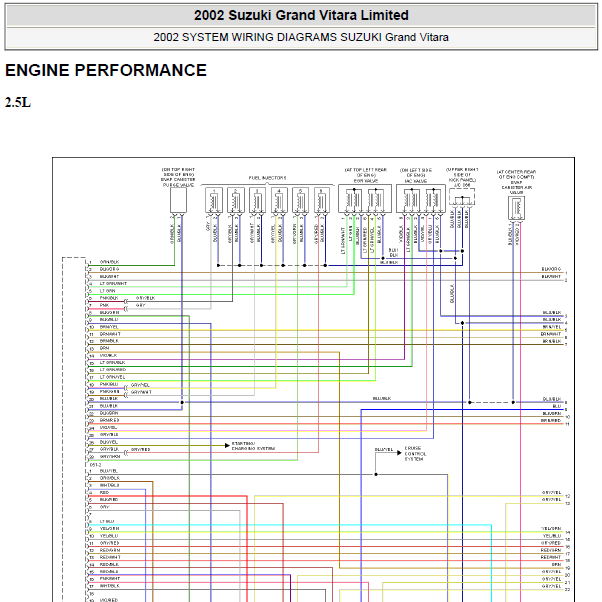Click lower connector pin 16 'PNK/WHT' label
The image size is (602, 602).
110,579
